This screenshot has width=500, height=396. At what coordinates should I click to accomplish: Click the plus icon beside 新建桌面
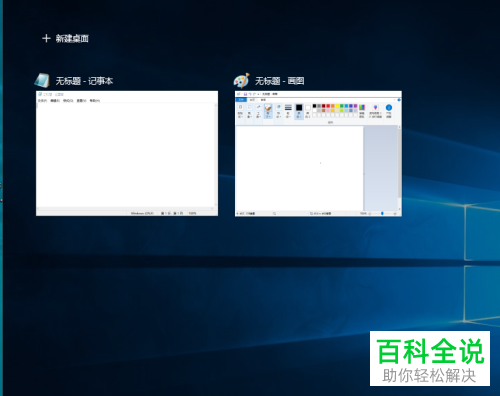pos(46,38)
